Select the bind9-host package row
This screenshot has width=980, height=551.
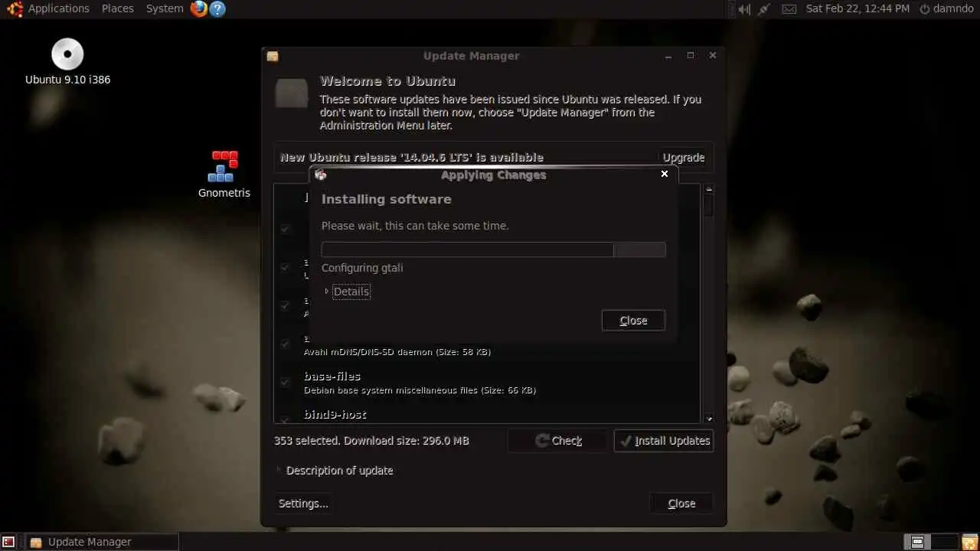pyautogui.click(x=487, y=416)
